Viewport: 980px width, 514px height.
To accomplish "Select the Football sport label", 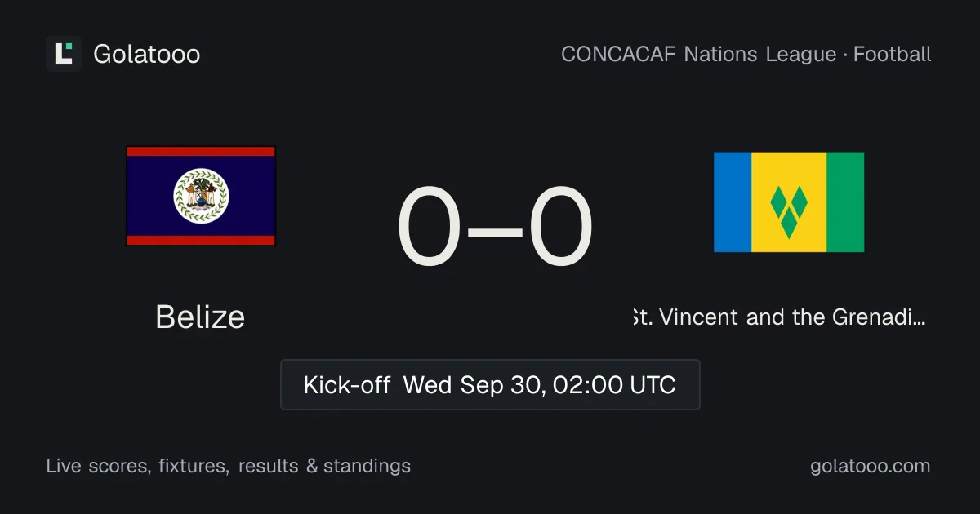I will click(x=893, y=54).
